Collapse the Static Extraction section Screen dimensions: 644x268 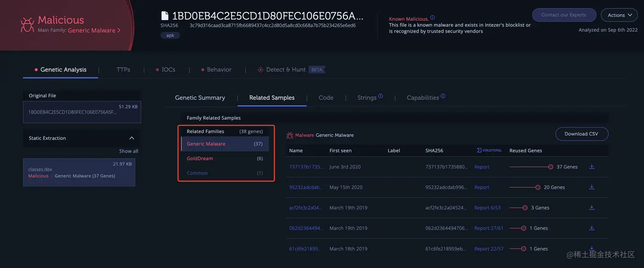132,138
